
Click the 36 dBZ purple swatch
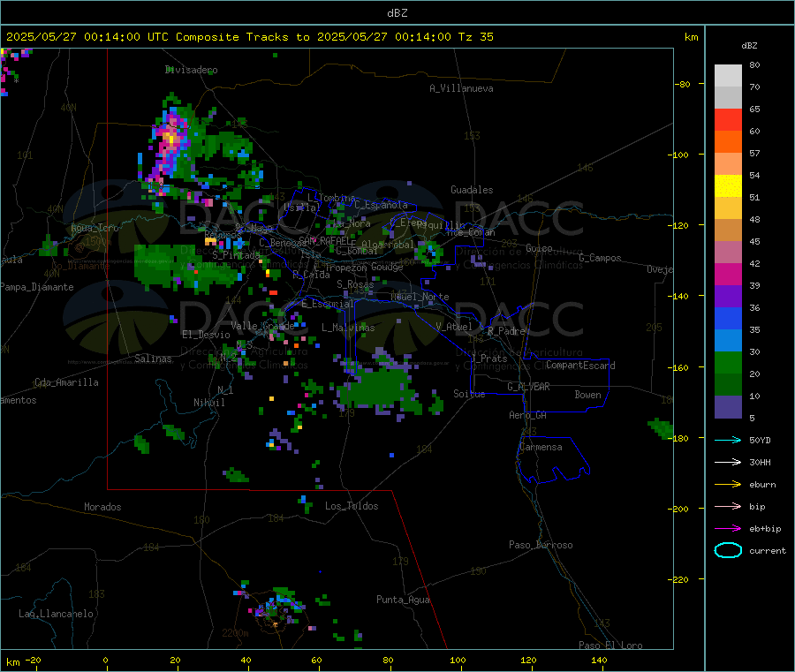(x=728, y=297)
